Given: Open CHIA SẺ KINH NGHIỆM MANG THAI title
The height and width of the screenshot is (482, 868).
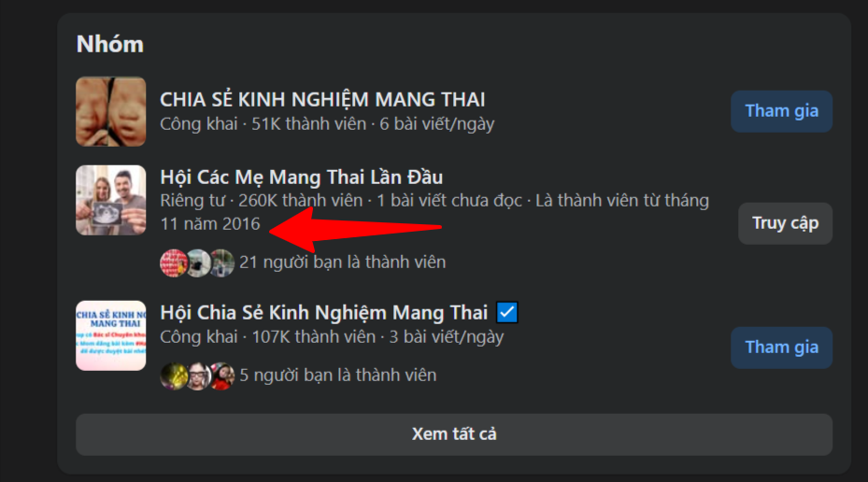Looking at the screenshot, I should (322, 100).
